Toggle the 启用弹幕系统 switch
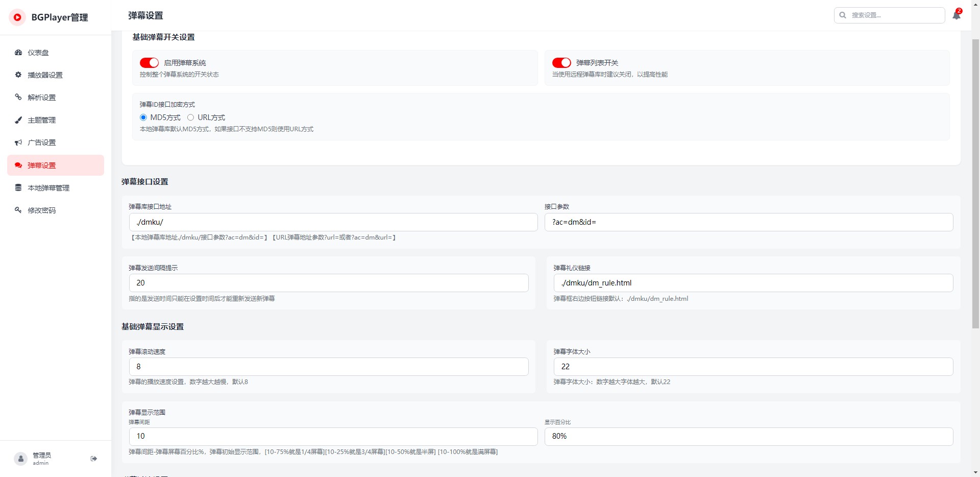The image size is (980, 477). 149,63
